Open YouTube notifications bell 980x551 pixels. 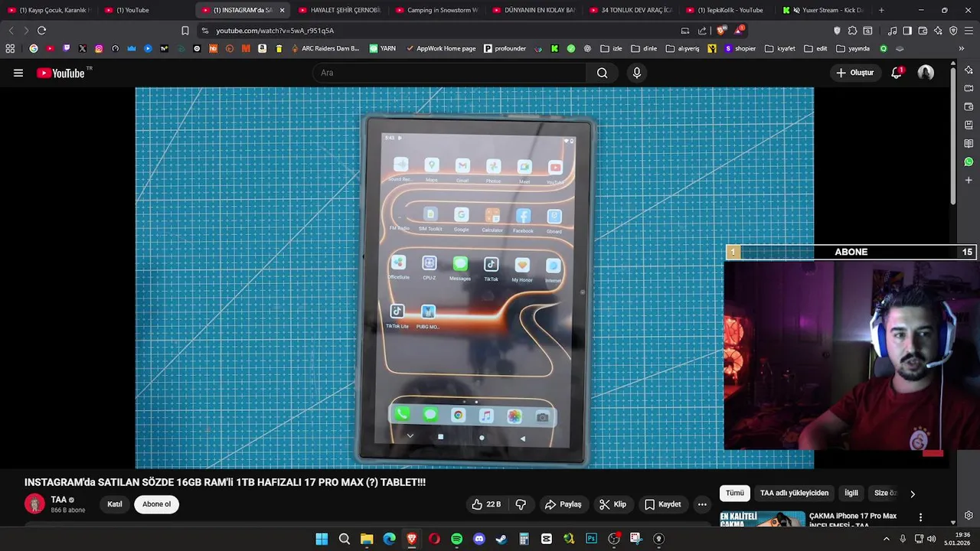pos(897,73)
